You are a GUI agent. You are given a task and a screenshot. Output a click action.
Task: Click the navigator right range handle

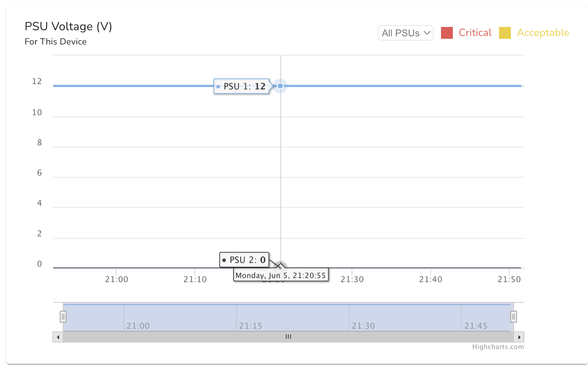point(514,316)
